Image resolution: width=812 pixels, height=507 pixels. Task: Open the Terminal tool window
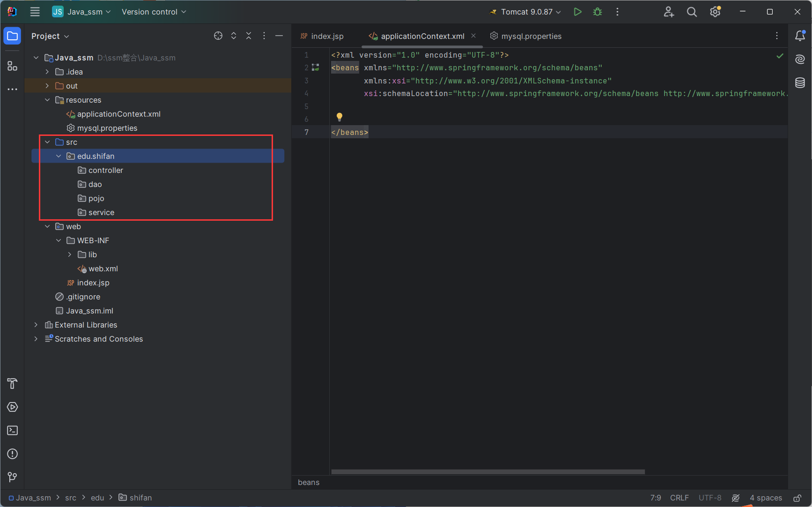pyautogui.click(x=13, y=430)
